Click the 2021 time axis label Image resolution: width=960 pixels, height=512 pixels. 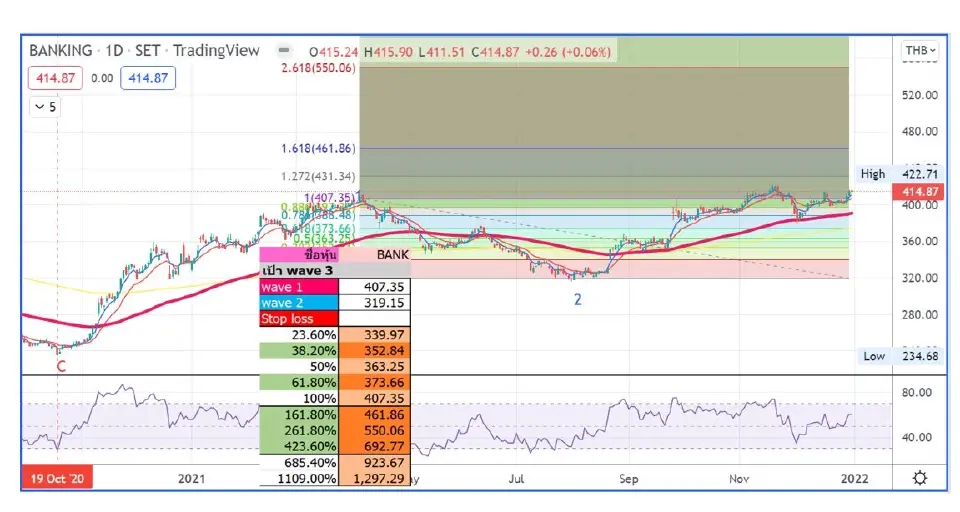click(x=191, y=478)
